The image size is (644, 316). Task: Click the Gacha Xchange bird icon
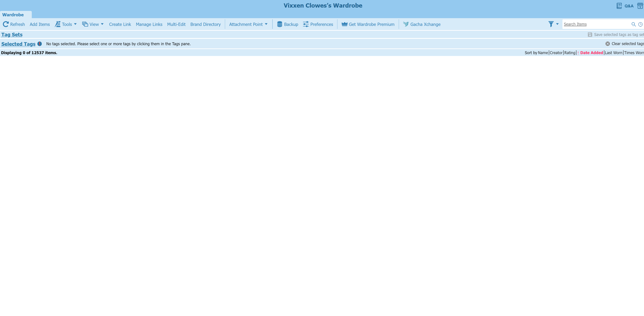click(x=406, y=24)
